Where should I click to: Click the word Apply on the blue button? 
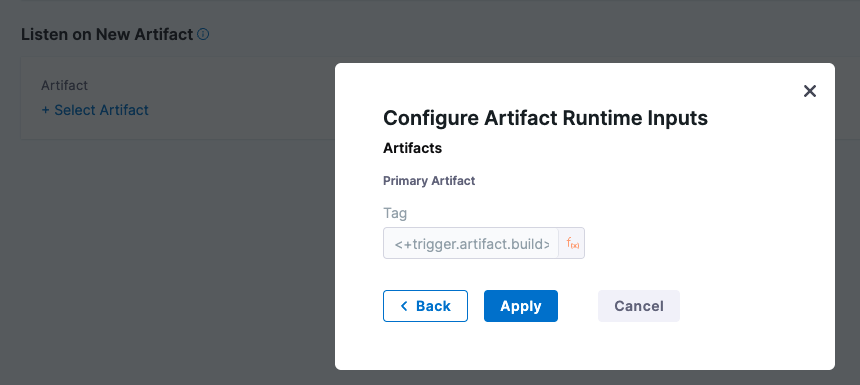tap(520, 306)
